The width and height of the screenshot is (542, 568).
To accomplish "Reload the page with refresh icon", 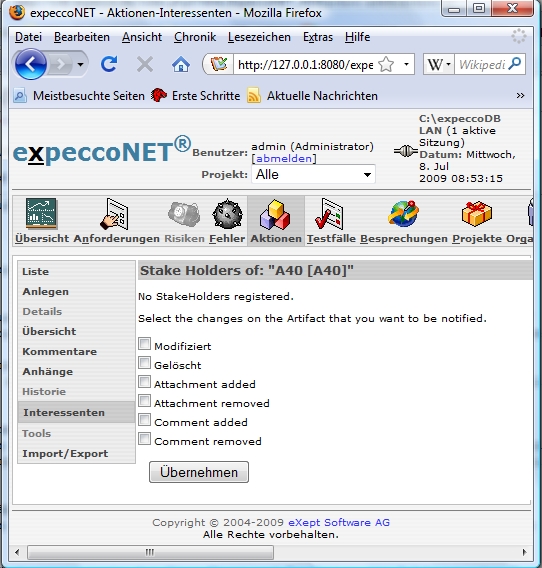I will (109, 64).
